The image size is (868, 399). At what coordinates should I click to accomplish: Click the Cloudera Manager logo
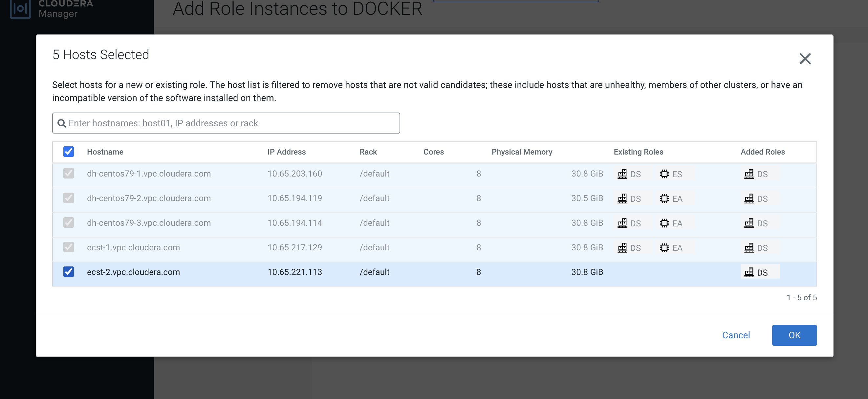point(20,9)
